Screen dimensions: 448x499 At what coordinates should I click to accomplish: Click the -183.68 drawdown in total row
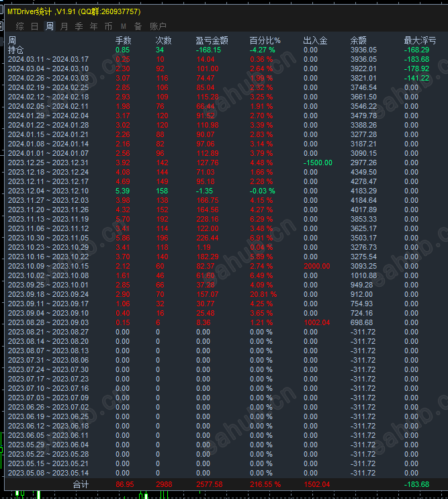point(416,485)
